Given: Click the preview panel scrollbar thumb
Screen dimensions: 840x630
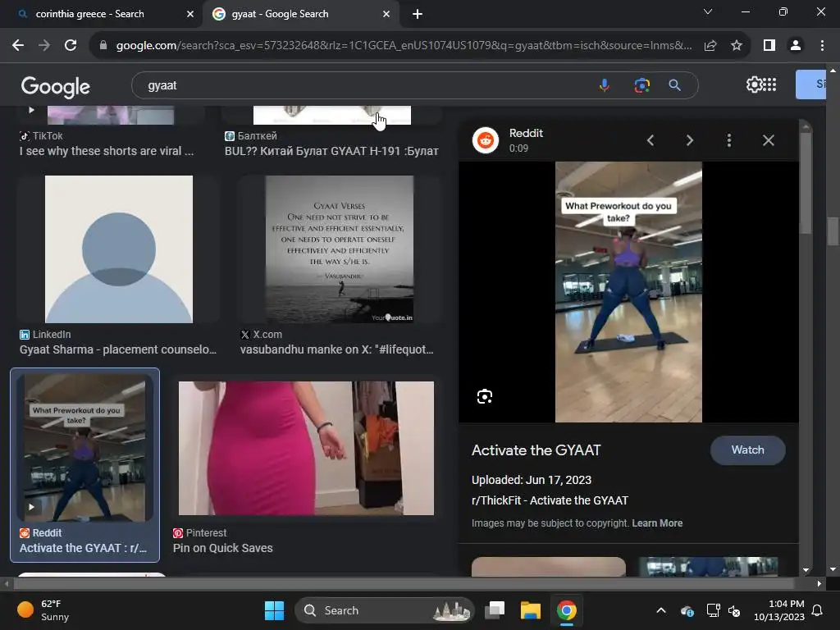Looking at the screenshot, I should tap(806, 181).
